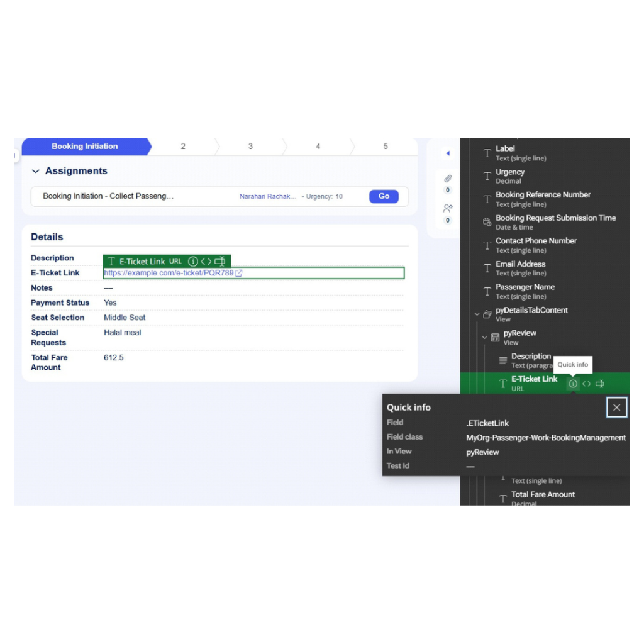Click the Quick info icon on E-Ticket Link row
This screenshot has height=644, width=644.
572,384
